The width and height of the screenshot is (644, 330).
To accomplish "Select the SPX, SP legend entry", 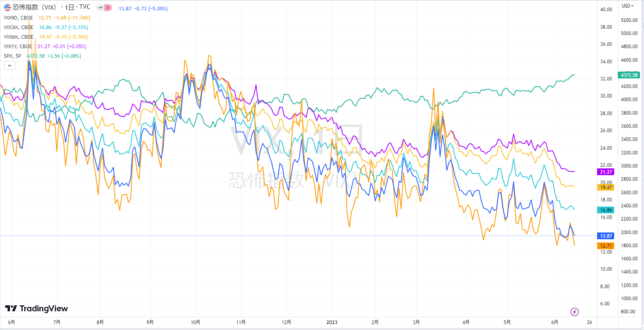I will (12, 56).
